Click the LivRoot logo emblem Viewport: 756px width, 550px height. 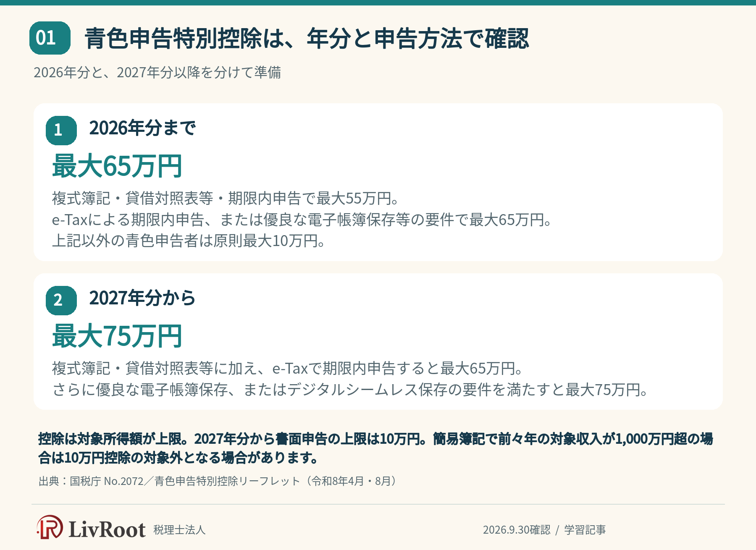click(x=50, y=527)
